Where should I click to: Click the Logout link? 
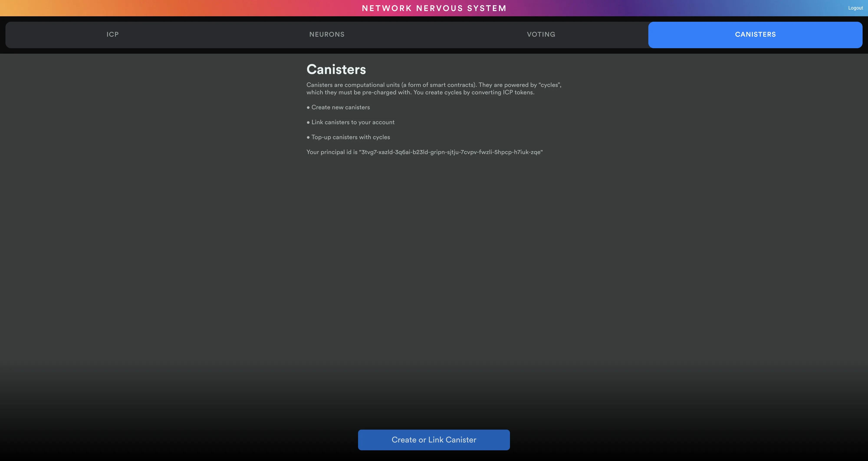tap(856, 8)
